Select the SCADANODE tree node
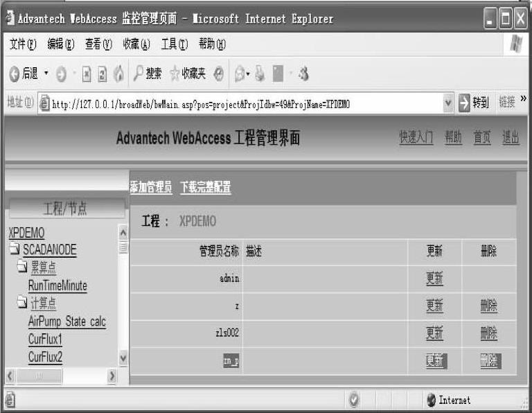Image resolution: width=532 pixels, height=413 pixels. click(x=50, y=249)
